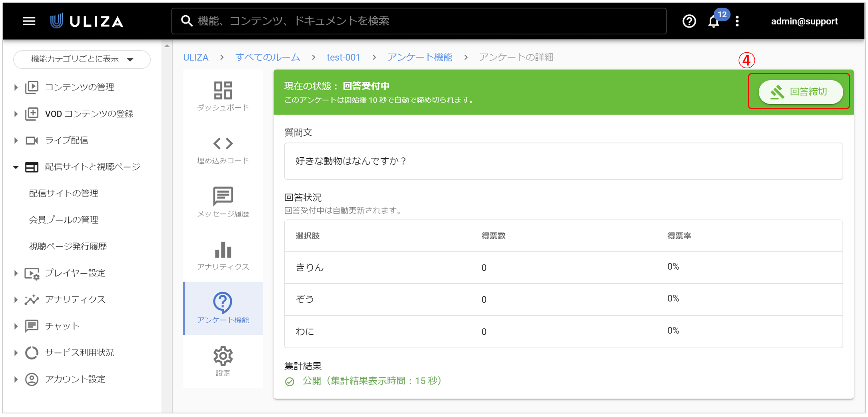The height and width of the screenshot is (417, 868).
Task: Open the room アナリティクス bar chart tab
Action: point(223,256)
